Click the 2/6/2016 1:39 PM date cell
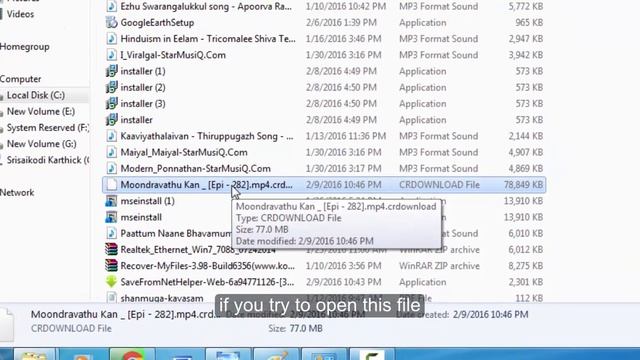The width and height of the screenshot is (640, 360). 341,22
